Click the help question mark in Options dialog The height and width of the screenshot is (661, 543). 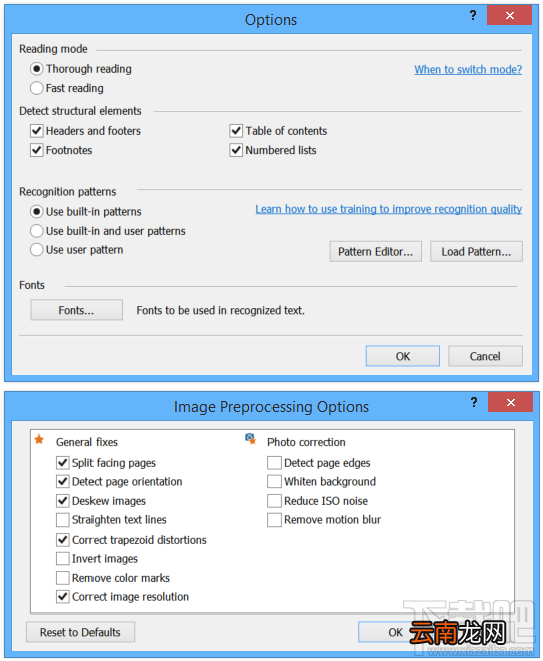coord(473,16)
